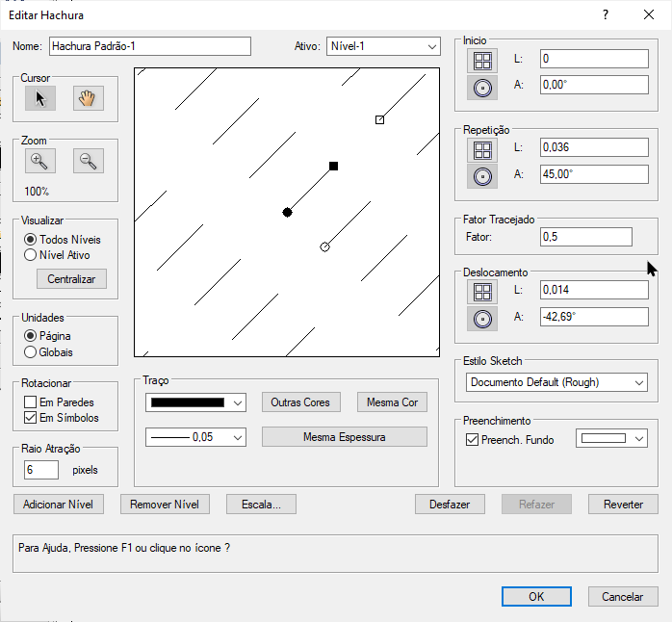Click the Centralizar button
The image size is (672, 622).
(x=71, y=279)
